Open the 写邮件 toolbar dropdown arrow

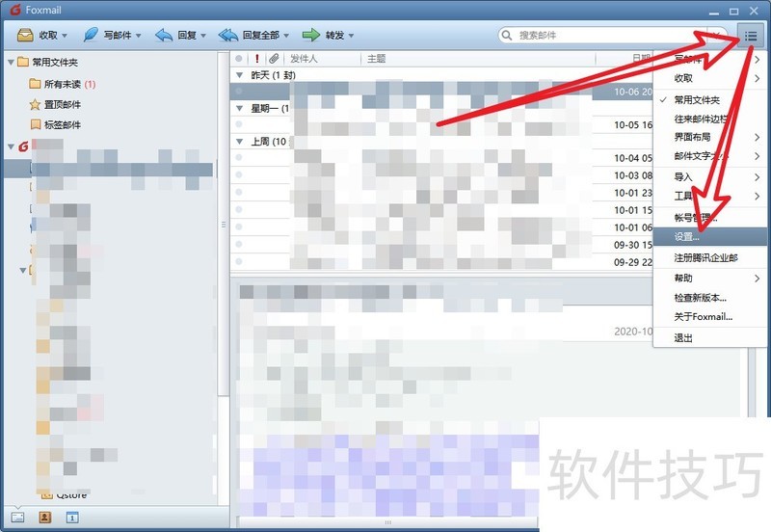[x=138, y=36]
